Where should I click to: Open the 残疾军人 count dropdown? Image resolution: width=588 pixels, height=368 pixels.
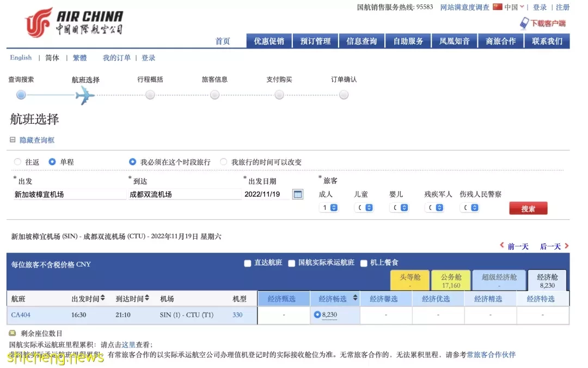[x=434, y=208]
